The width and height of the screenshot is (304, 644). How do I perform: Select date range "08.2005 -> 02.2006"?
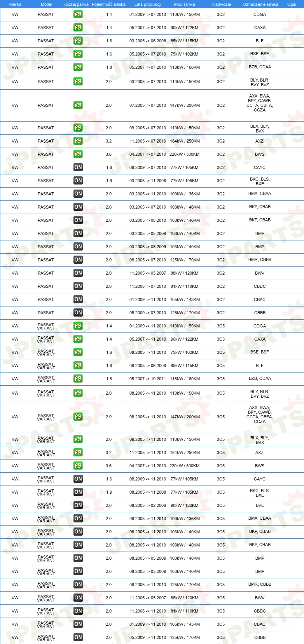click(x=148, y=505)
